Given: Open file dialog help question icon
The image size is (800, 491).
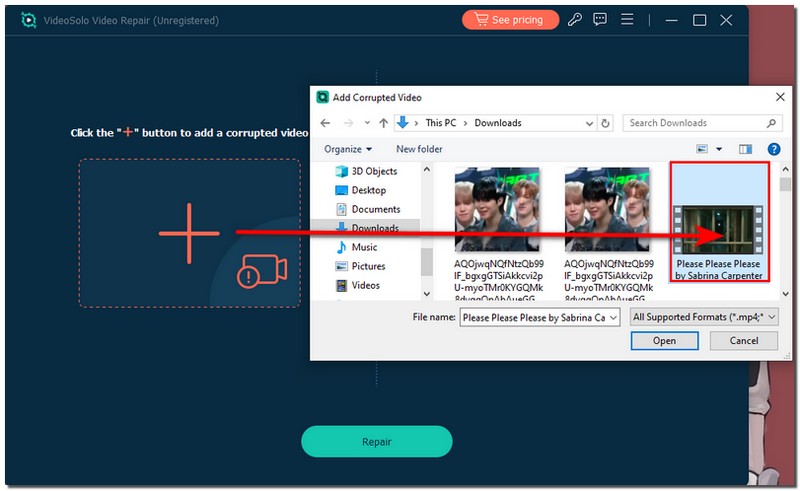Looking at the screenshot, I should pos(773,149).
